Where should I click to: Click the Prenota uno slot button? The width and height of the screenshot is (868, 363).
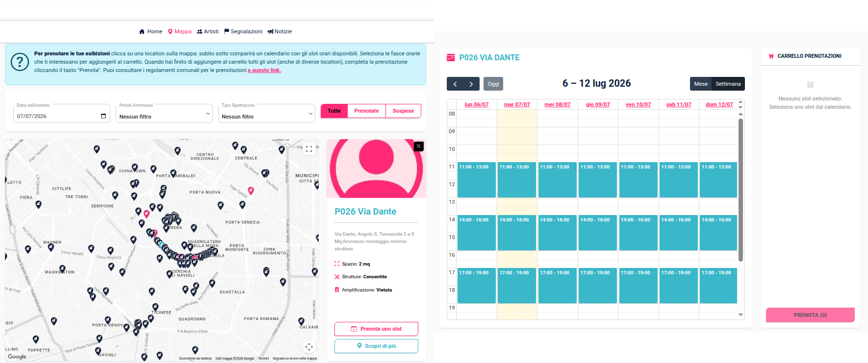(376, 329)
